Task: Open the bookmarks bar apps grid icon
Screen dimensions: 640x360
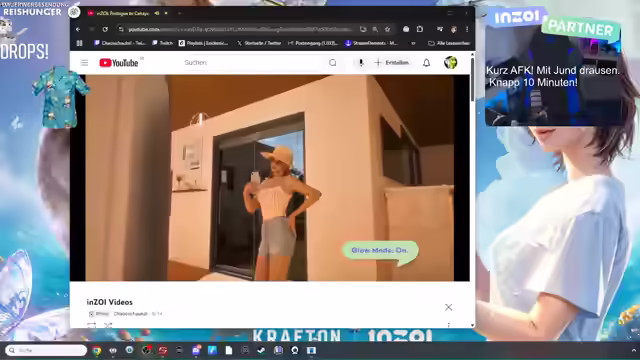Action: (x=80, y=43)
